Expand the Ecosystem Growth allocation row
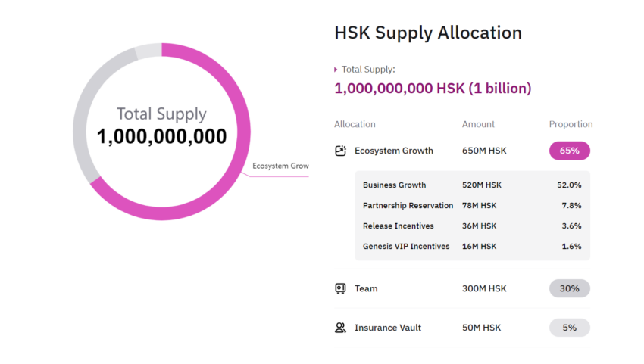 point(393,151)
